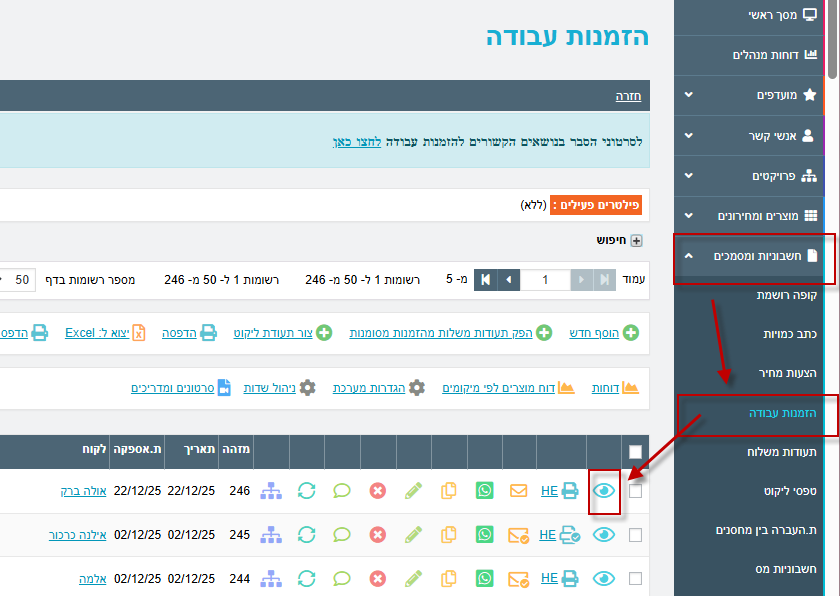This screenshot has height=596, width=840.
Task: Click the green refresh arrows icon for order 245
Action: 306,535
